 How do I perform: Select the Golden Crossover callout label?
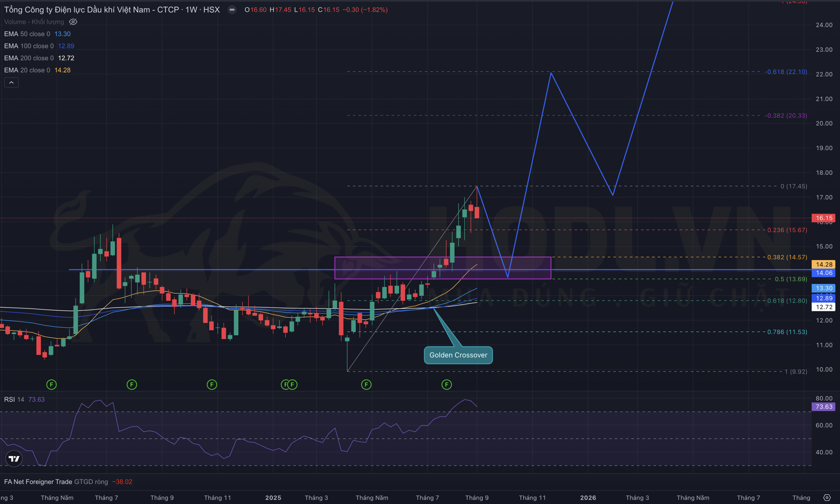[458, 355]
